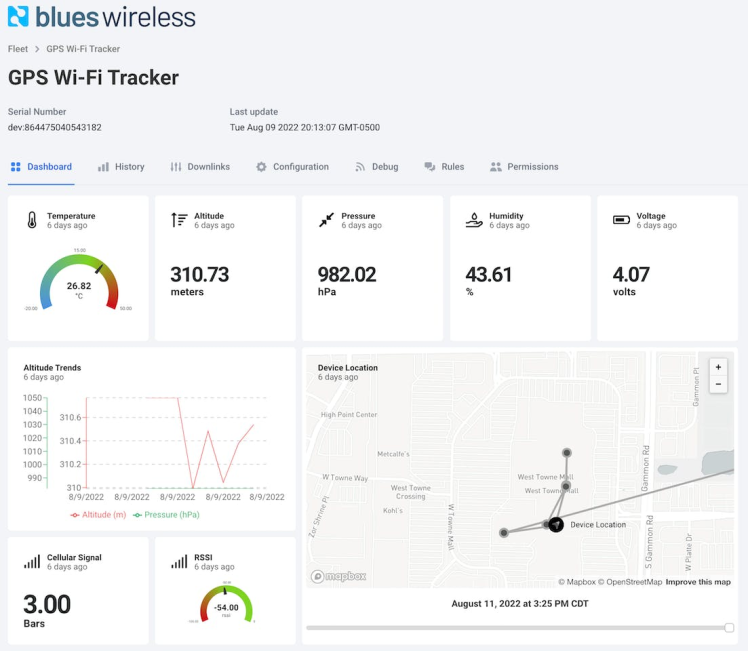This screenshot has height=651, width=748.
Task: Click the Rules chat bubbles icon
Action: 430,166
